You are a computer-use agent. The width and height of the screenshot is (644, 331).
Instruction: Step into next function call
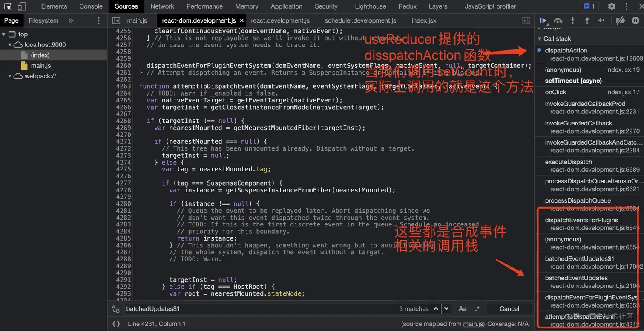click(x=572, y=20)
